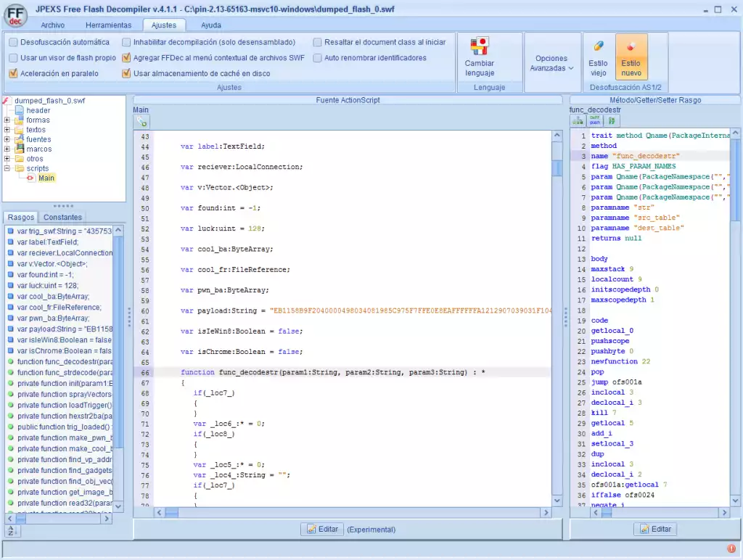Click the ActionScript source horizontal scrollbar thumb
Image resolution: width=743 pixels, height=560 pixels.
point(171,513)
